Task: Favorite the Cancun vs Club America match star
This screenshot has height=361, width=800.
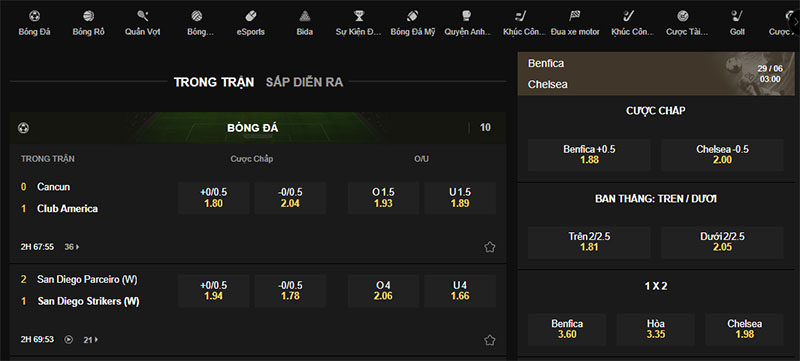Action: [x=490, y=247]
